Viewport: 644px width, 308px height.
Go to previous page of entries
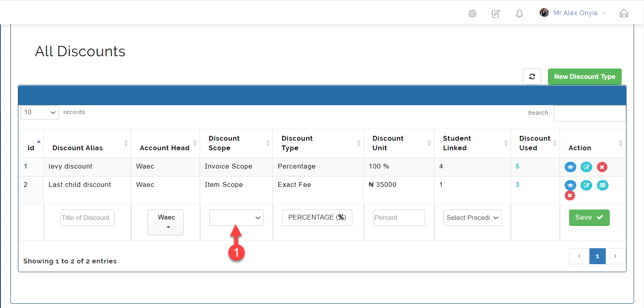(x=579, y=256)
